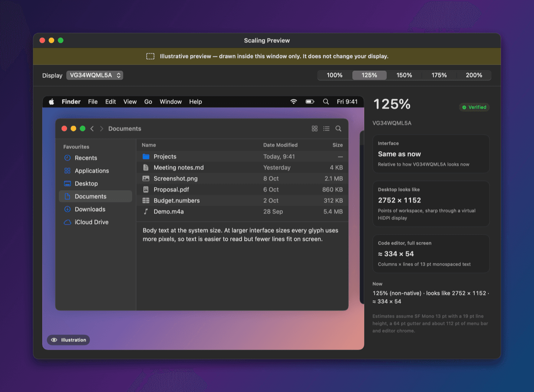Viewport: 534px width, 392px height.
Task: Switch to list view in Documents window
Action: pyautogui.click(x=326, y=129)
